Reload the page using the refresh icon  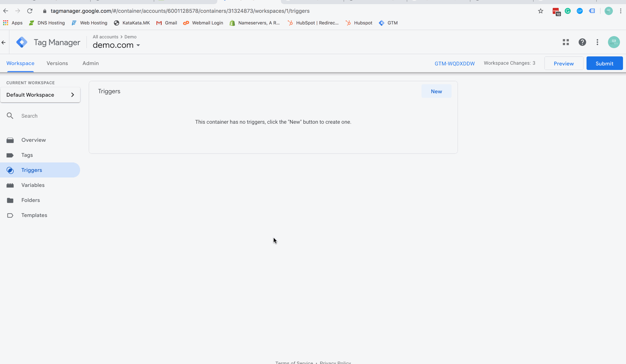(x=30, y=11)
